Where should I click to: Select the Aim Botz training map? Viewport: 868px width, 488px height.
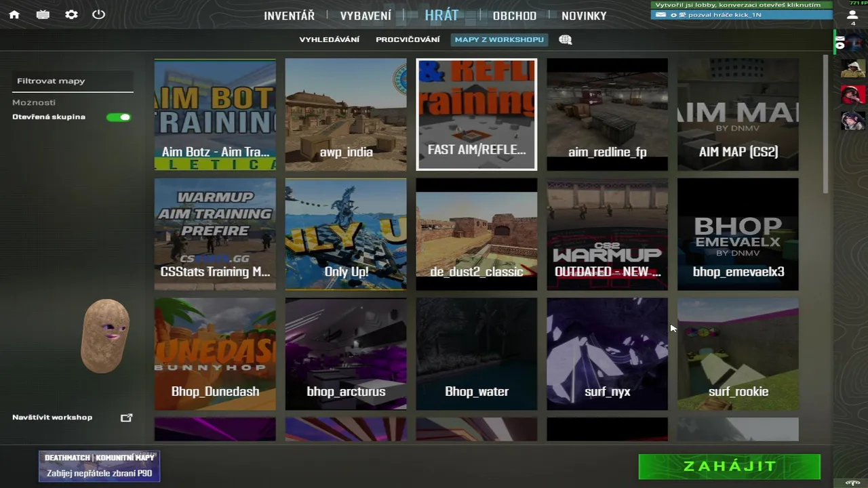215,115
